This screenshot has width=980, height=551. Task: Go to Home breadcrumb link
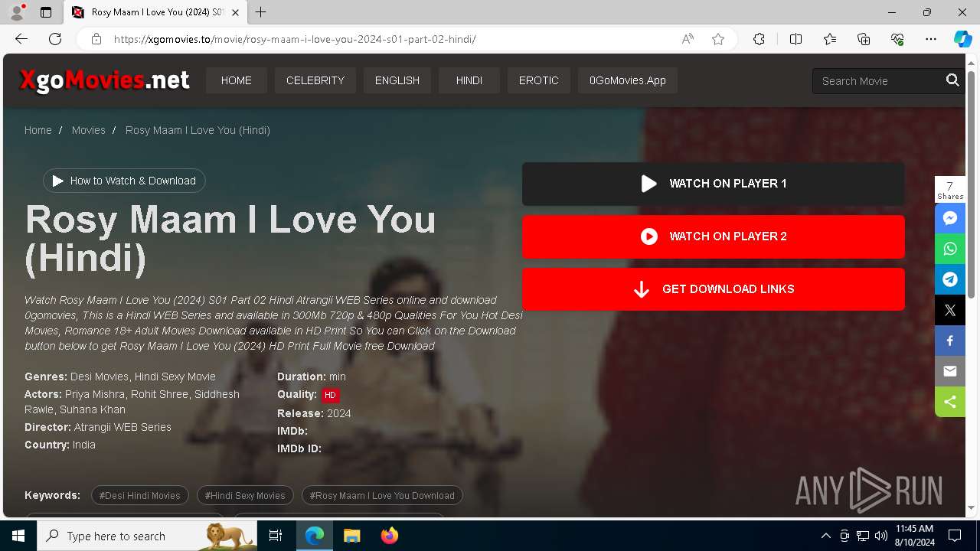tap(38, 130)
